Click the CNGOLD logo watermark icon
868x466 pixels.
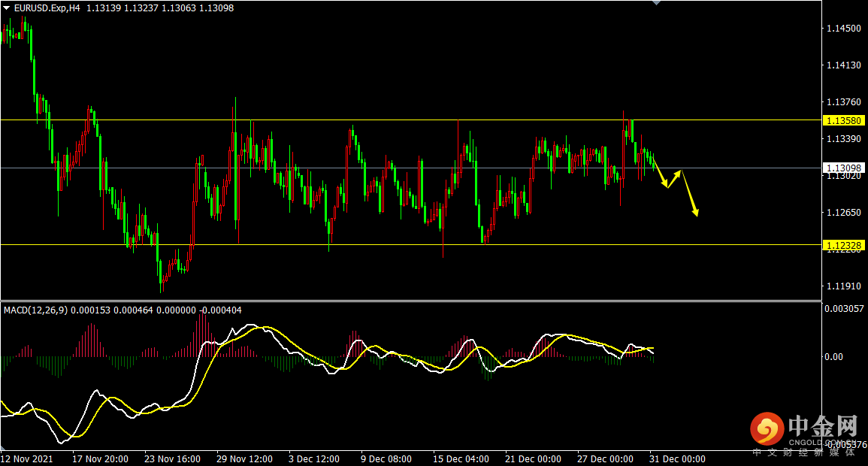tap(767, 429)
